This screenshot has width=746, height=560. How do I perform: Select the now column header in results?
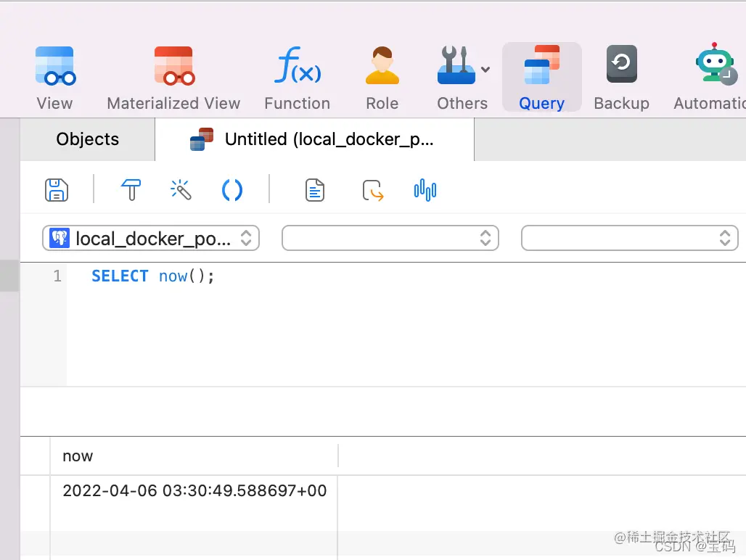coord(78,456)
